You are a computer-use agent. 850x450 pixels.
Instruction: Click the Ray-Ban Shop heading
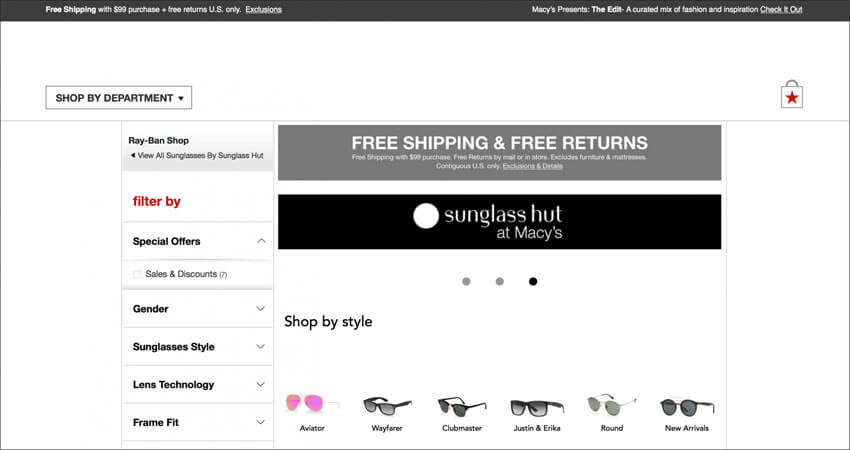(x=158, y=140)
